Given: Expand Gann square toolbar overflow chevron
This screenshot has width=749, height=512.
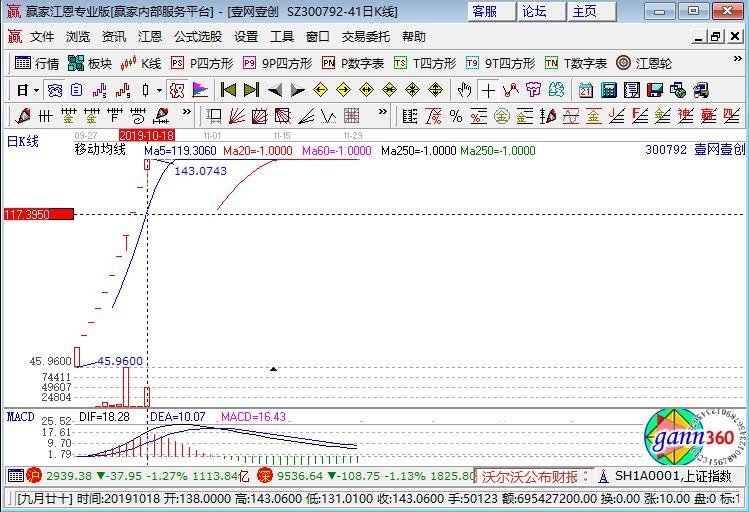Looking at the screenshot, I should click(x=383, y=112).
